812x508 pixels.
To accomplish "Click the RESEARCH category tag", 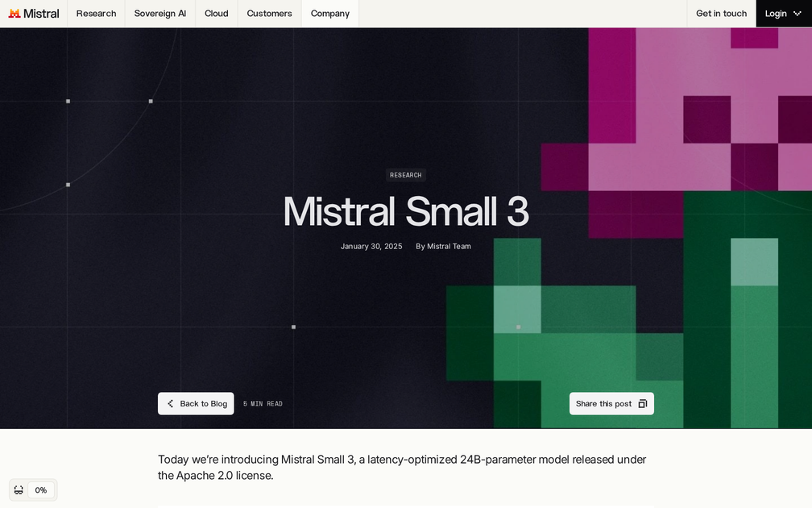I will [405, 175].
